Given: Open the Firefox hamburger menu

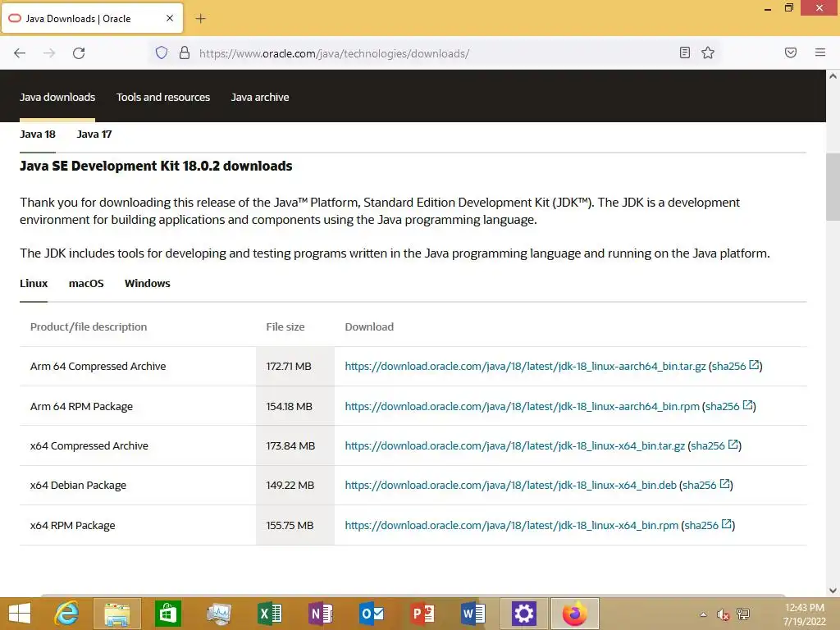Looking at the screenshot, I should pos(820,52).
